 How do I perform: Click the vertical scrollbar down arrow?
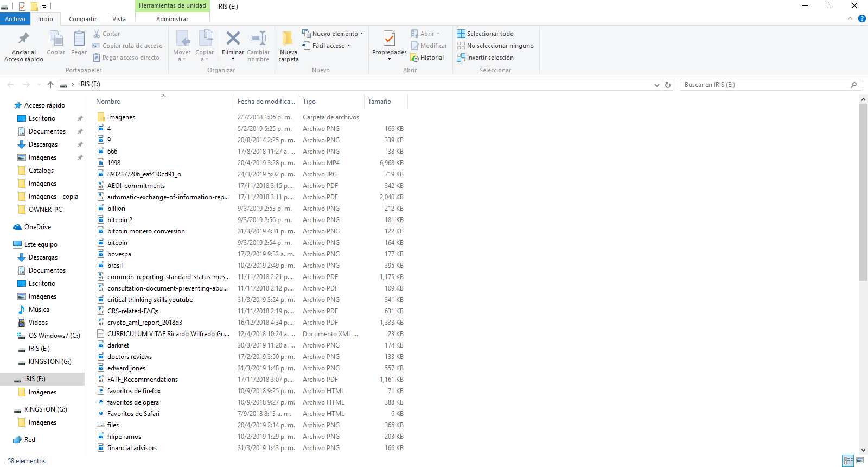[864, 450]
